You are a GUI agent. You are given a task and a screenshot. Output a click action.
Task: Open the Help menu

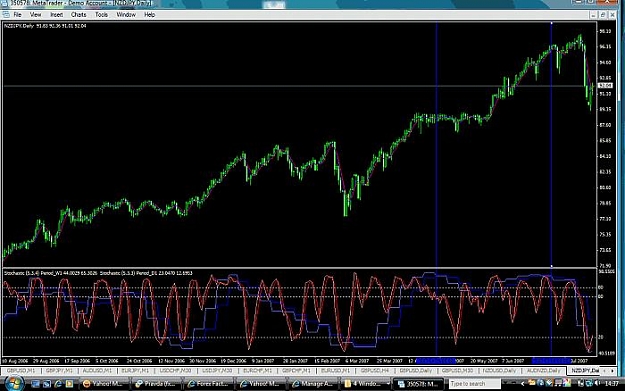coord(149,15)
